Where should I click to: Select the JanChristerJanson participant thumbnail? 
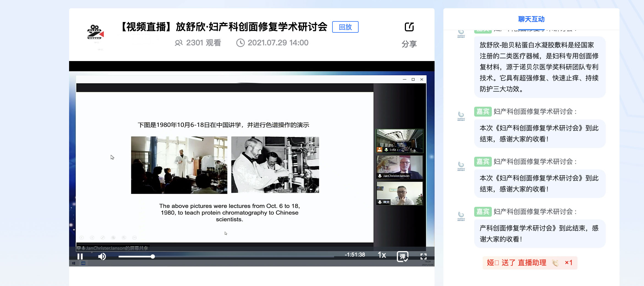click(x=400, y=167)
